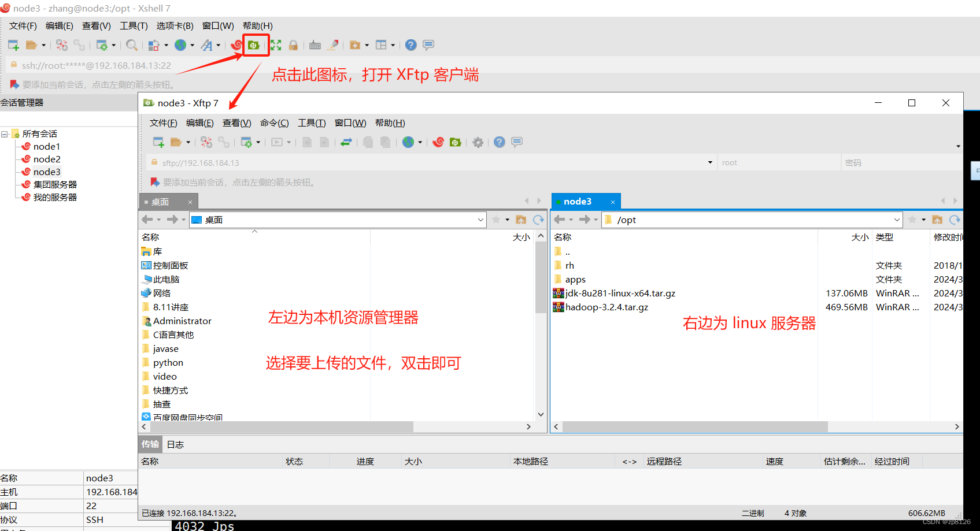This screenshot has height=531, width=980.
Task: Select 集团服务器 session
Action: 55,185
